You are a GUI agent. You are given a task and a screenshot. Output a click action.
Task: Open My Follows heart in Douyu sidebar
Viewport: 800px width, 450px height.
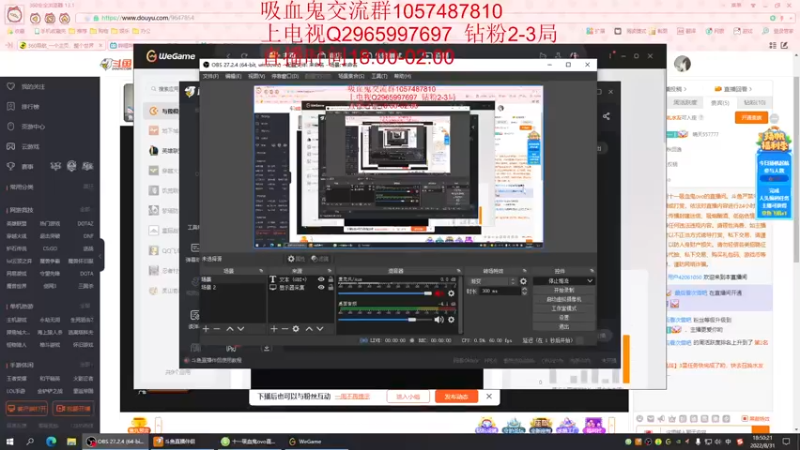tap(11, 87)
